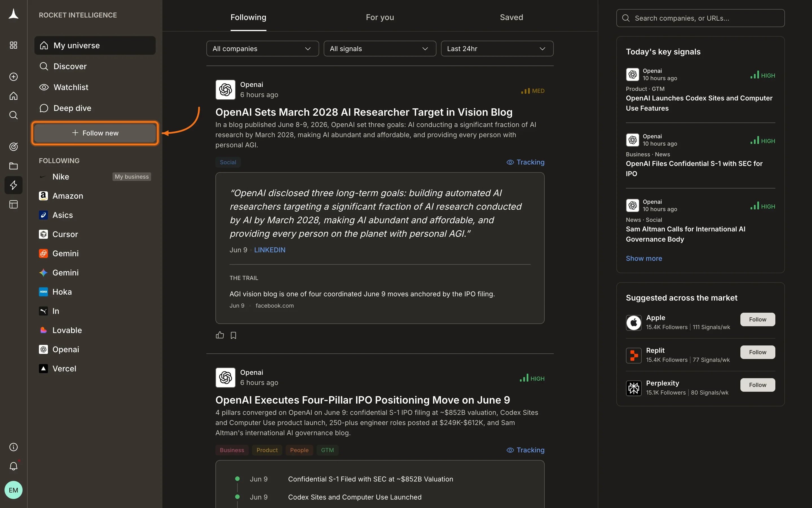The width and height of the screenshot is (812, 508).
Task: Open OpenAI Sets March 2028 headline
Action: click(364, 112)
